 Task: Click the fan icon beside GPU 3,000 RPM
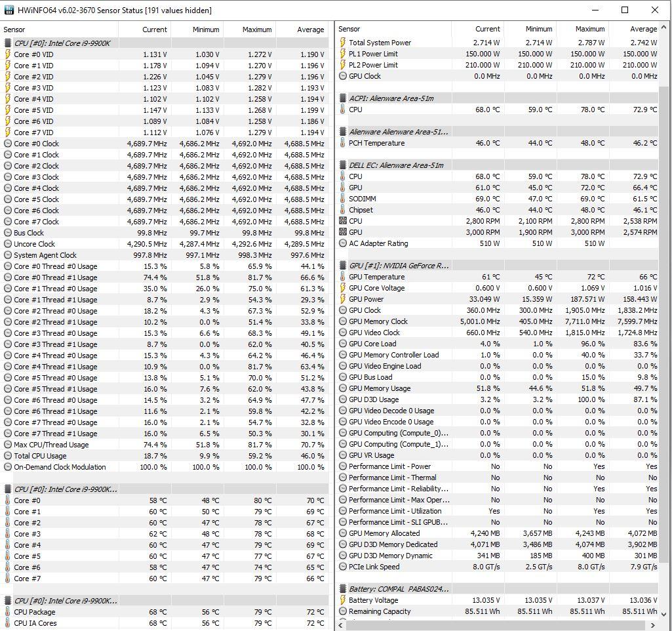tap(343, 232)
